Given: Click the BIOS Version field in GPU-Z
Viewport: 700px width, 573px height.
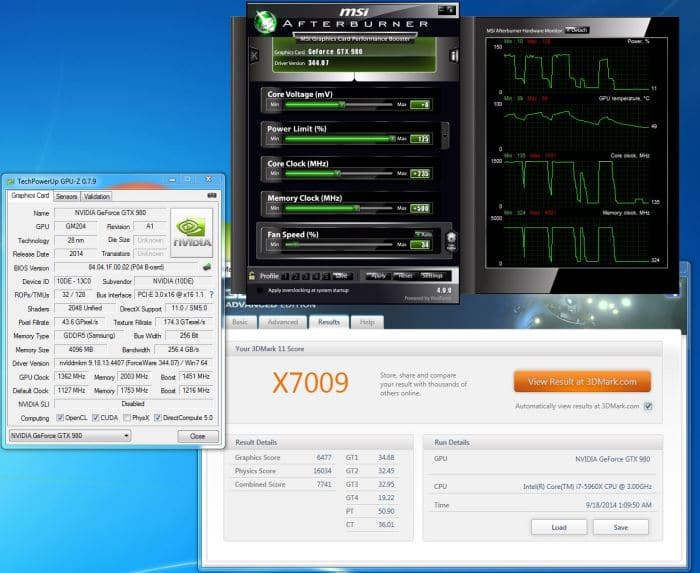Looking at the screenshot, I should (x=126, y=267).
